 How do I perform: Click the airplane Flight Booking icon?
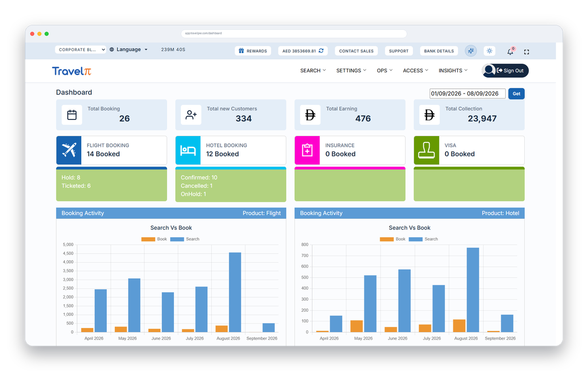(69, 150)
